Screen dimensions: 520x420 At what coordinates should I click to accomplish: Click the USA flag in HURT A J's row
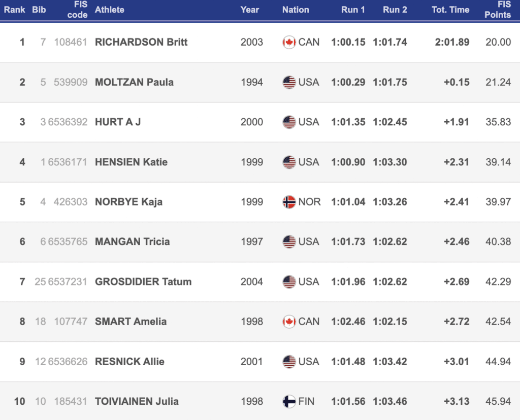[289, 122]
